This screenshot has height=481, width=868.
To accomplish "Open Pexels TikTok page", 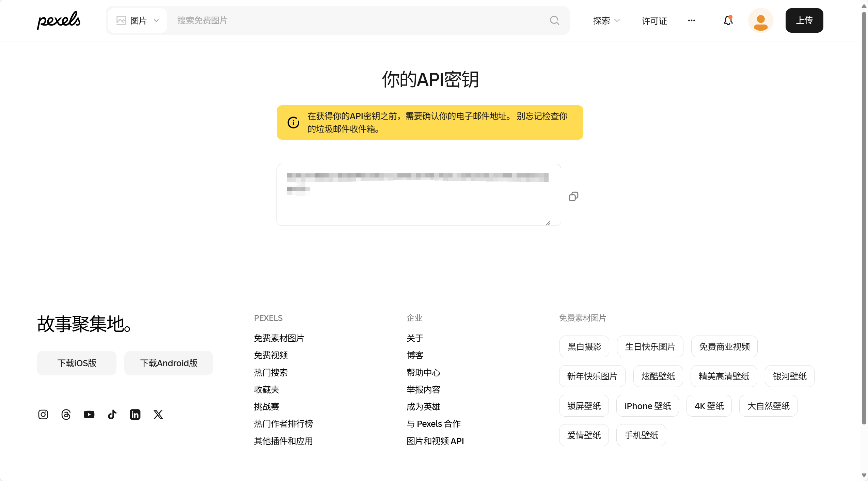I will click(112, 414).
